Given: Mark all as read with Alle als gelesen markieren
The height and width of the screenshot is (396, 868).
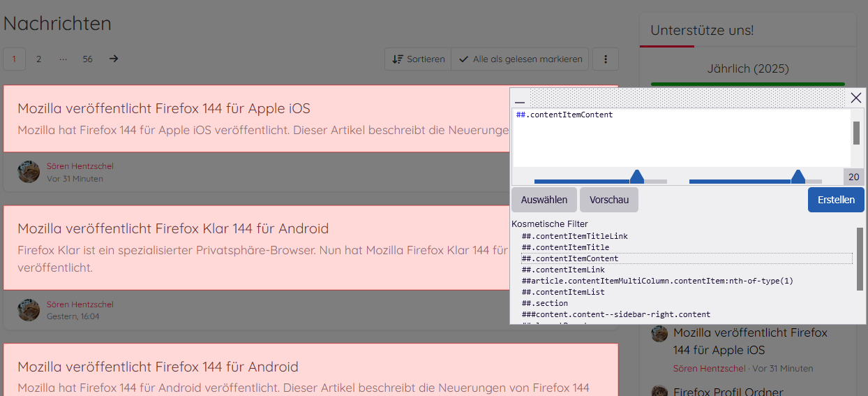Looking at the screenshot, I should click(520, 59).
